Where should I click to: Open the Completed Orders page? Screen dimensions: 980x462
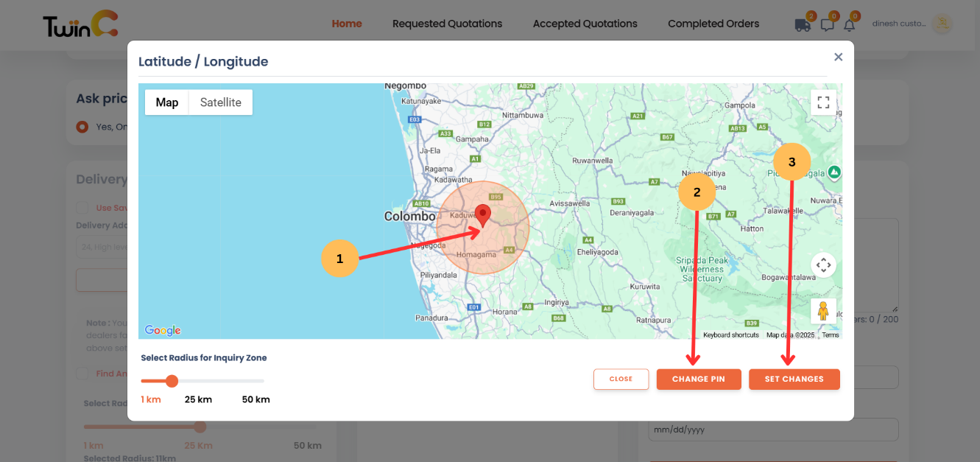click(713, 24)
